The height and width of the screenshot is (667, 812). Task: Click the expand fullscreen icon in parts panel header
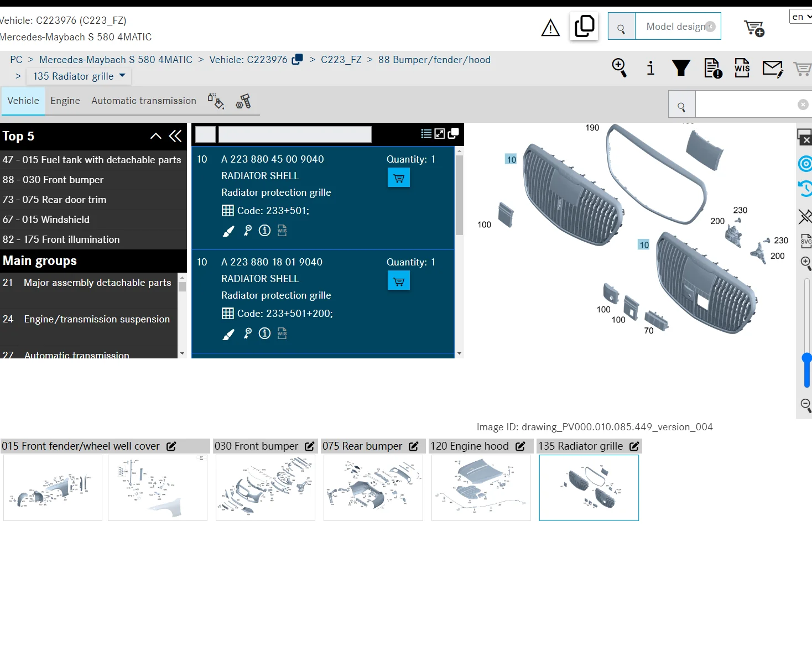click(440, 133)
